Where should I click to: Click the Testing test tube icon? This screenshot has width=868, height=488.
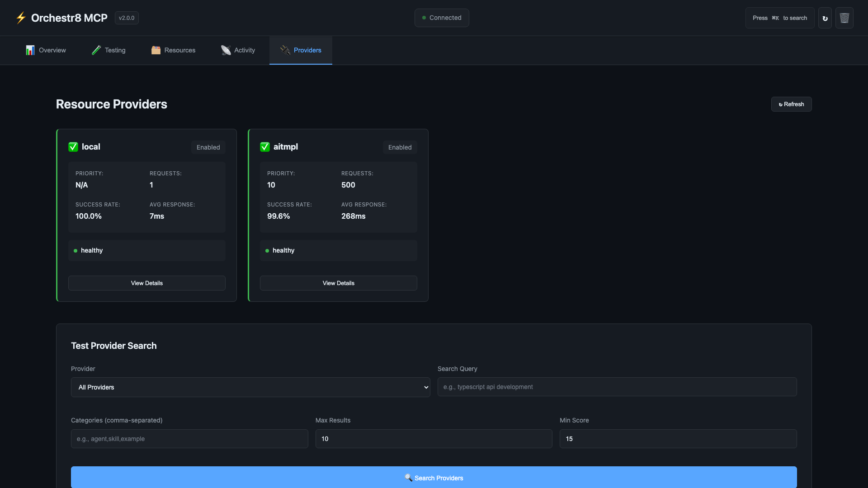[96, 50]
